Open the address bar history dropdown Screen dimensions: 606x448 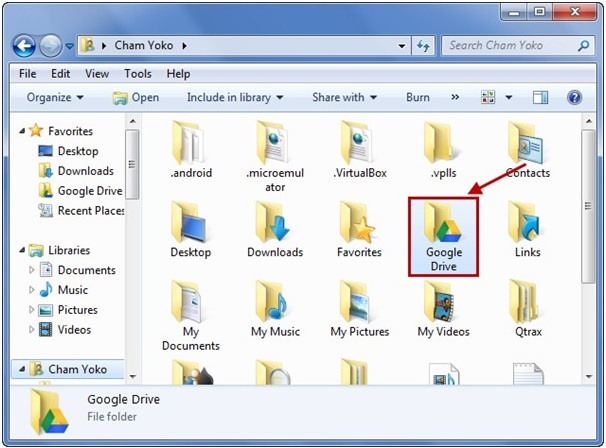(x=402, y=46)
